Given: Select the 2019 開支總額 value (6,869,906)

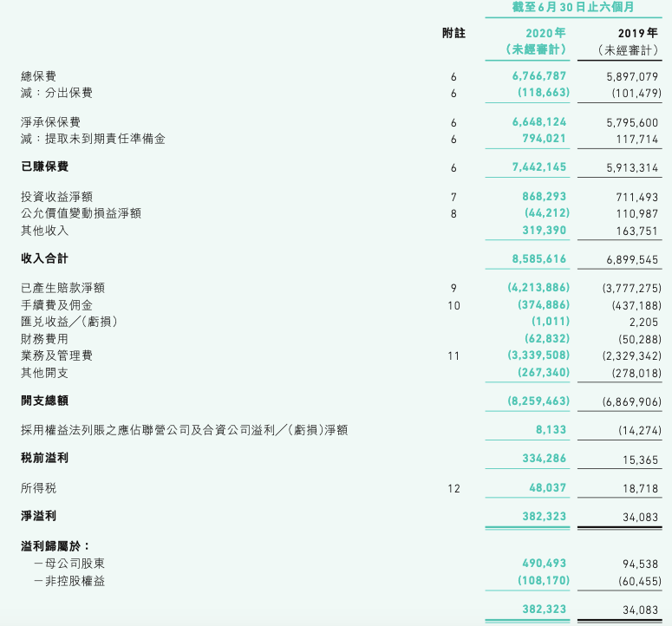Looking at the screenshot, I should (x=631, y=401).
